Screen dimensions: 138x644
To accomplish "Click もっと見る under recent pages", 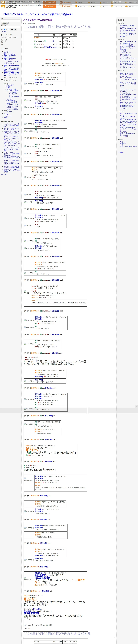I will click(x=4, y=175).
